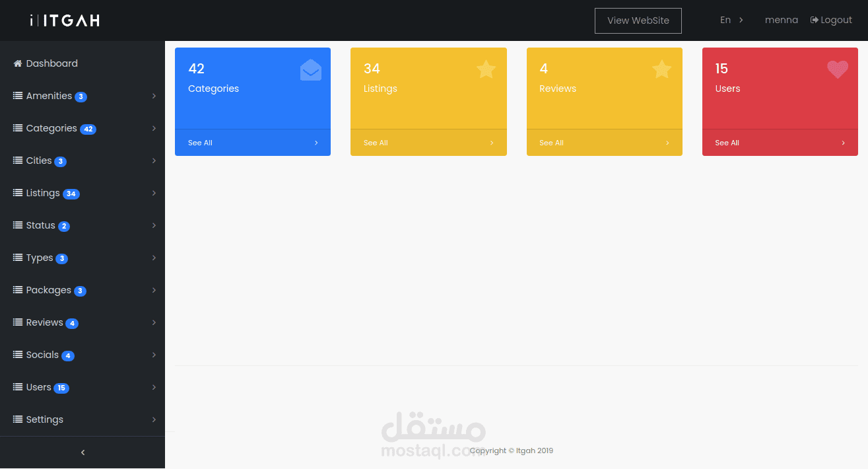
Task: Click the star icon on Listings card
Action: pyautogui.click(x=486, y=69)
